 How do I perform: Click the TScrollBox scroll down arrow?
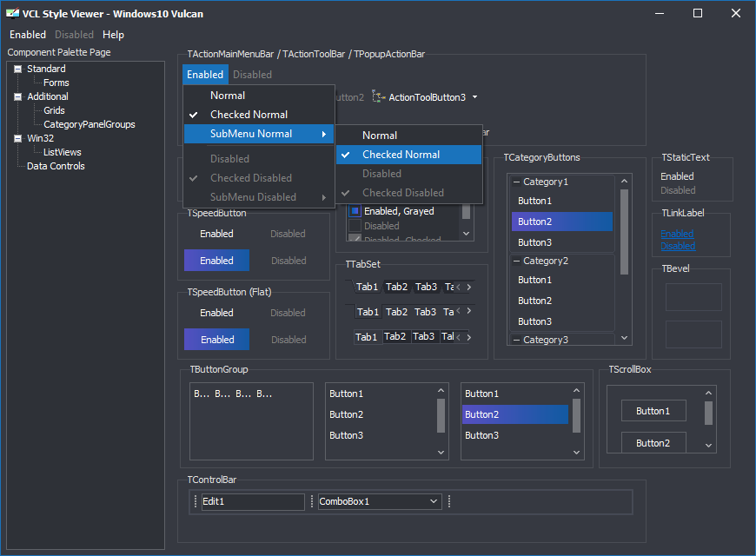[708, 446]
